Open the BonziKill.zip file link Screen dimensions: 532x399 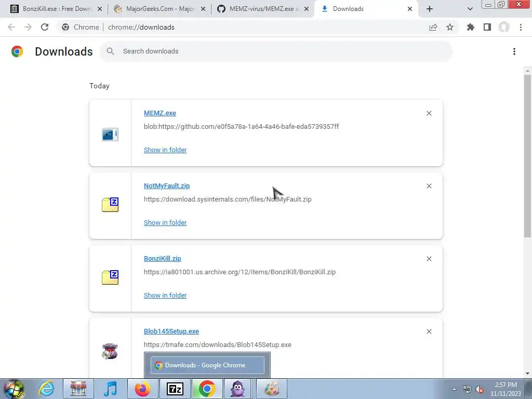[x=162, y=259]
